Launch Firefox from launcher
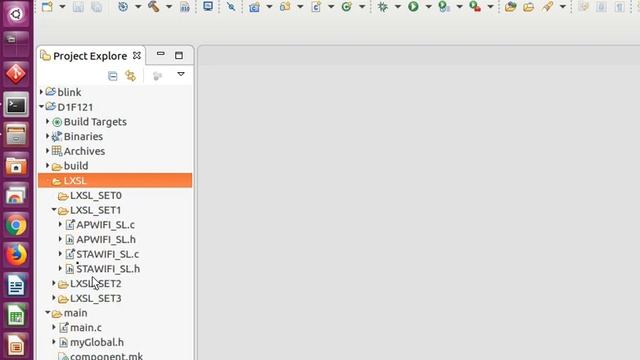 pos(16,255)
